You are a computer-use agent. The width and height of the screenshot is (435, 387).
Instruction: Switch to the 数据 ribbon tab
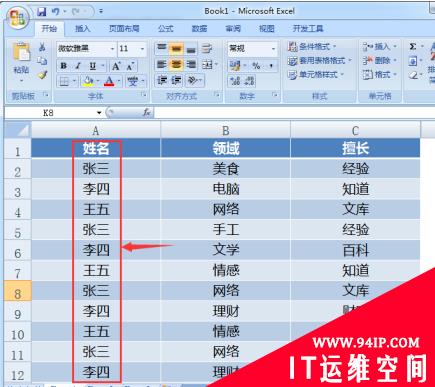(x=199, y=29)
